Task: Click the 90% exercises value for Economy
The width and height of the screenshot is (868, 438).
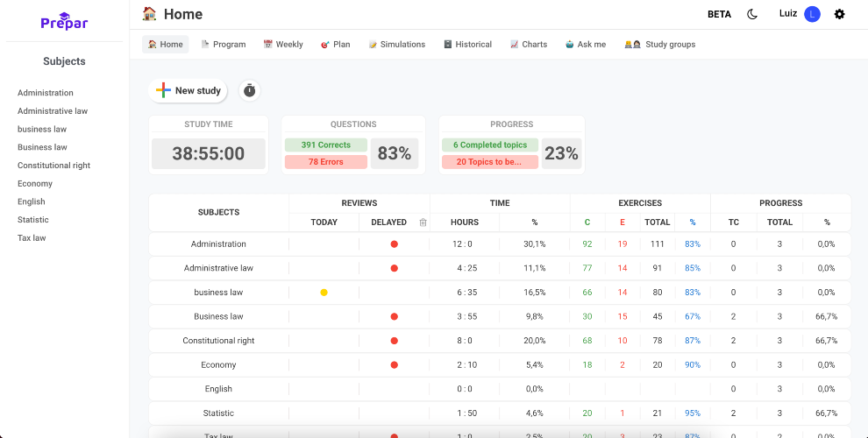Action: (x=693, y=365)
